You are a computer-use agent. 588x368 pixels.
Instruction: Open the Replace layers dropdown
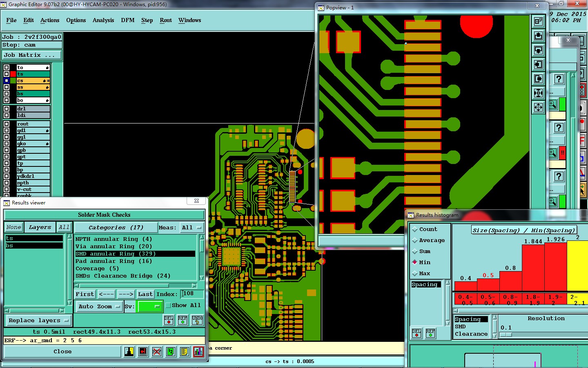click(x=38, y=320)
